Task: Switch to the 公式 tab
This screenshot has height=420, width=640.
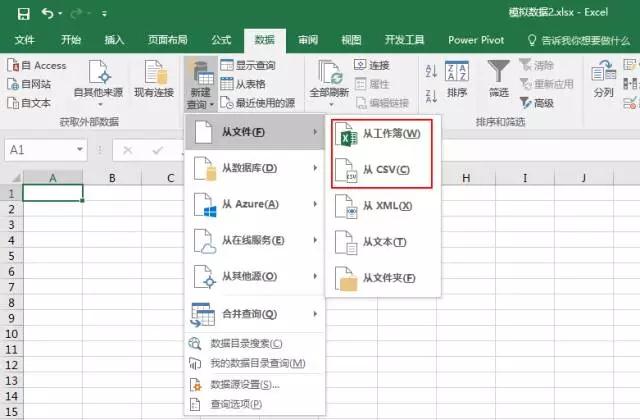Action: pos(221,40)
